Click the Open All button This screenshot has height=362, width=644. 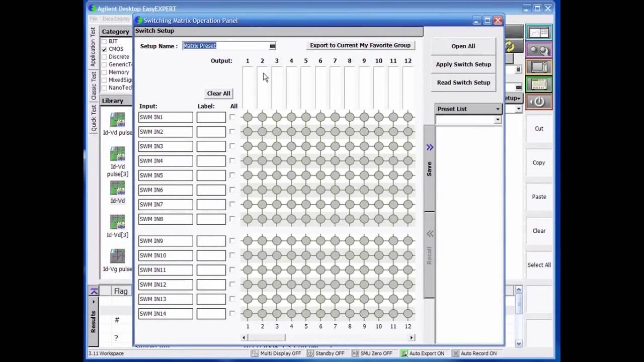click(x=463, y=46)
